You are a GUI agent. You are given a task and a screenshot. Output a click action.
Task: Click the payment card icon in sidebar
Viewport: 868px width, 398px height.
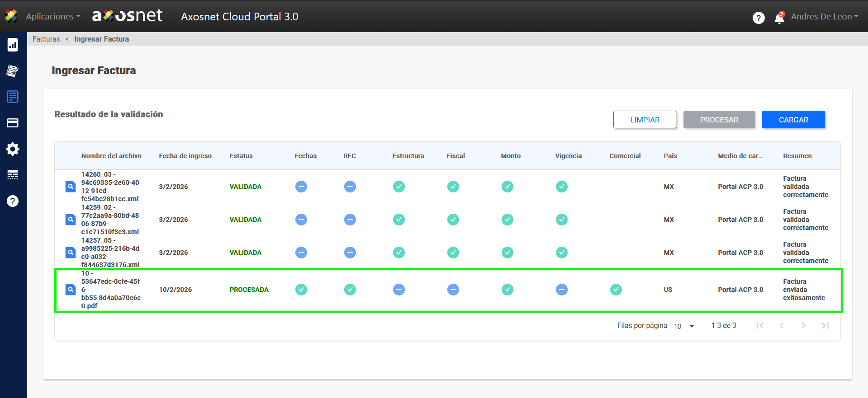coord(13,123)
